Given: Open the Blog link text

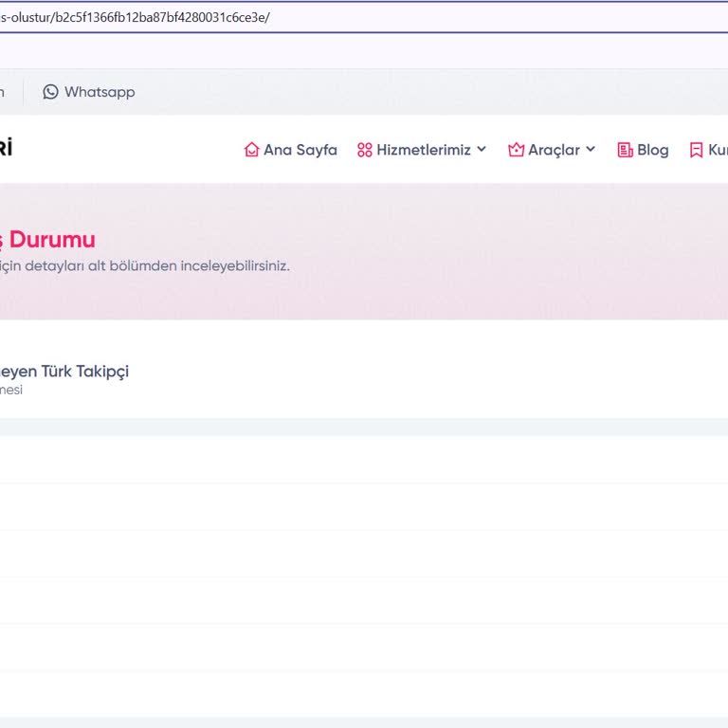Looking at the screenshot, I should click(x=653, y=150).
